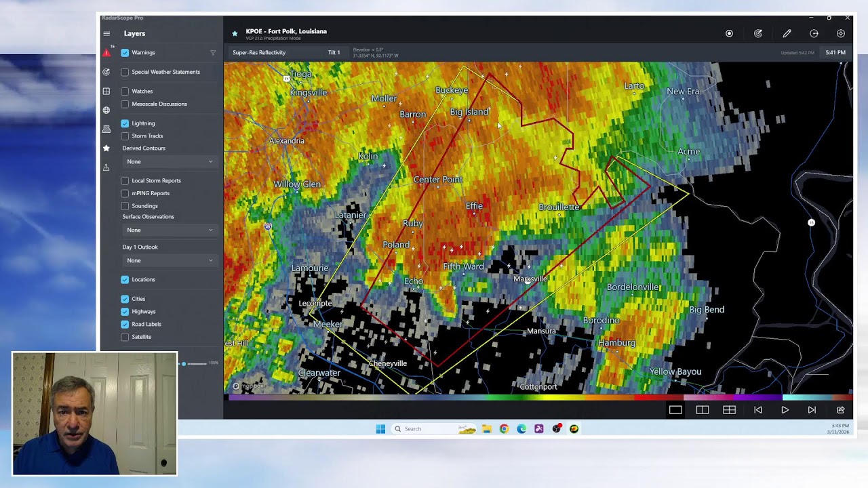Open the favorites star sidebar icon

[x=106, y=148]
